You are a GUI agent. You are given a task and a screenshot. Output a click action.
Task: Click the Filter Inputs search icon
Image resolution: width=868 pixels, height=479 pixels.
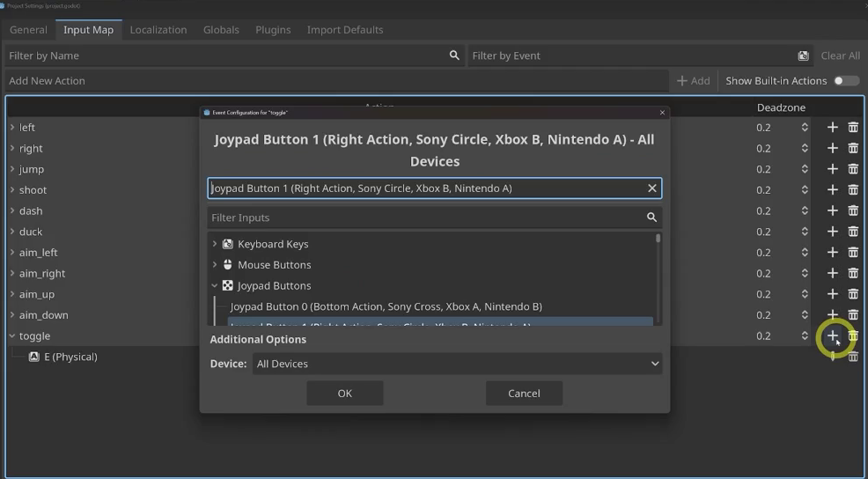[651, 217]
